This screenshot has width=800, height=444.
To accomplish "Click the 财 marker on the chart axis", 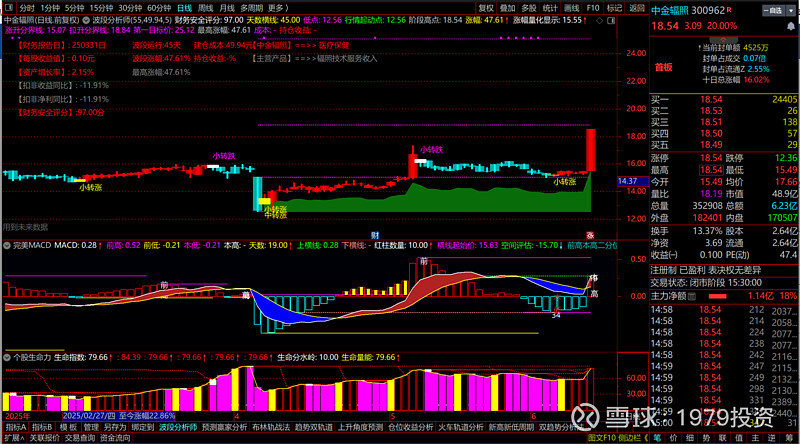I will 375,235.
